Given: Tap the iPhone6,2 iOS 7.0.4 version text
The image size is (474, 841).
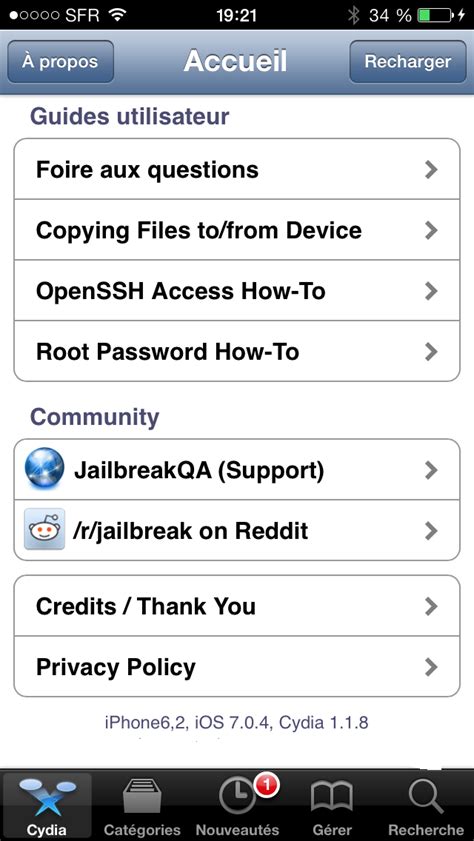Looking at the screenshot, I should 236,722.
